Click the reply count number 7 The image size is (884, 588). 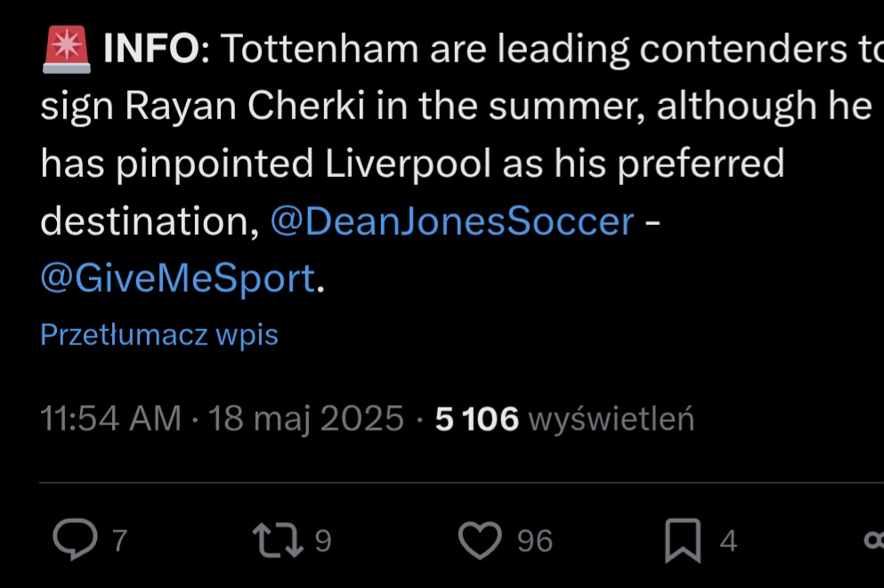pyautogui.click(x=120, y=541)
